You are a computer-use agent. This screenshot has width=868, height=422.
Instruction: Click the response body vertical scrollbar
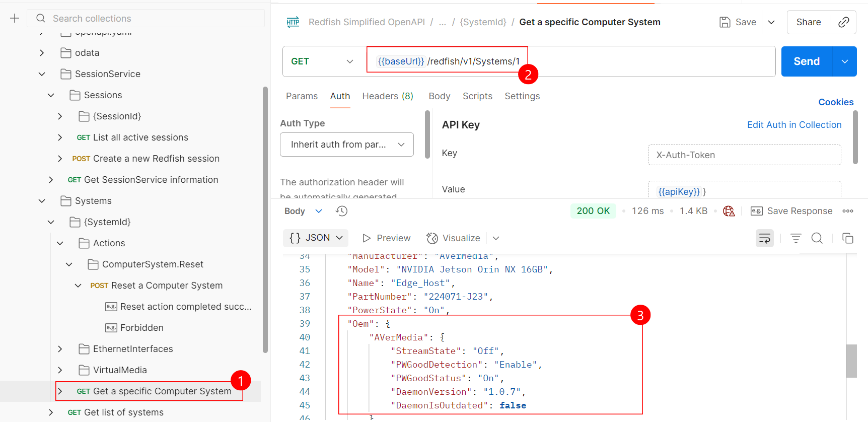pyautogui.click(x=851, y=360)
